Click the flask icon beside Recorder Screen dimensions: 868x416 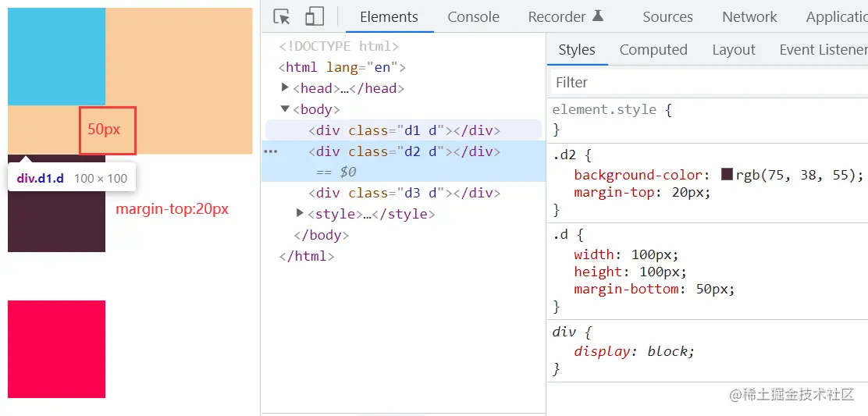tap(597, 16)
